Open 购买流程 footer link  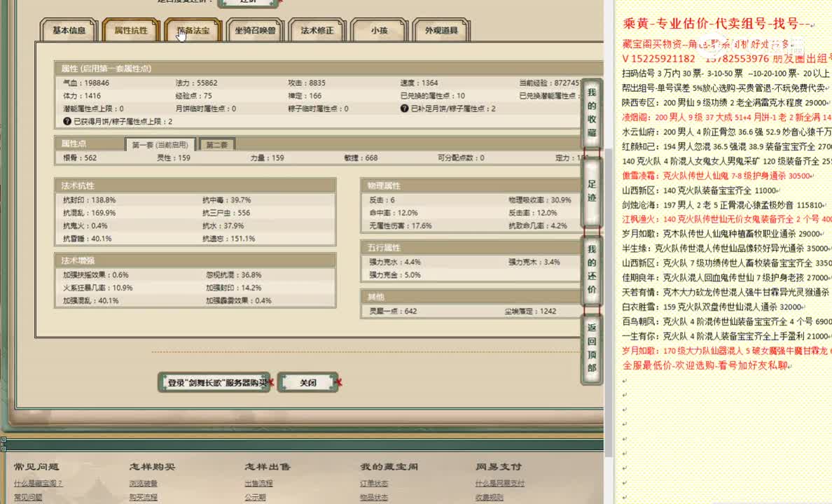[x=144, y=497]
